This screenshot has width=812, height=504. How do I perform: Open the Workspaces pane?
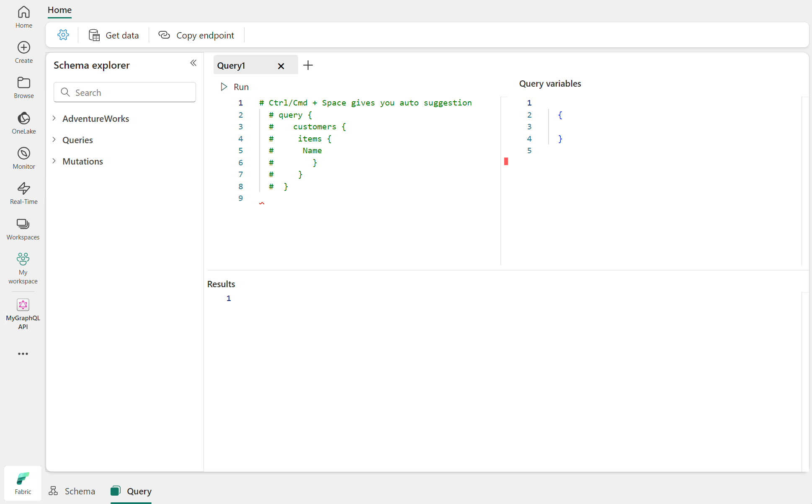tap(23, 229)
